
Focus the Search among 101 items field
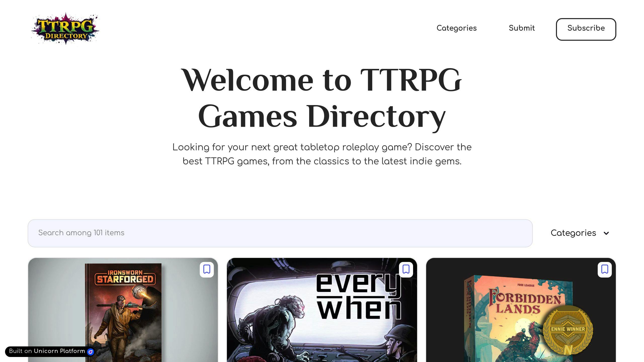tap(280, 233)
